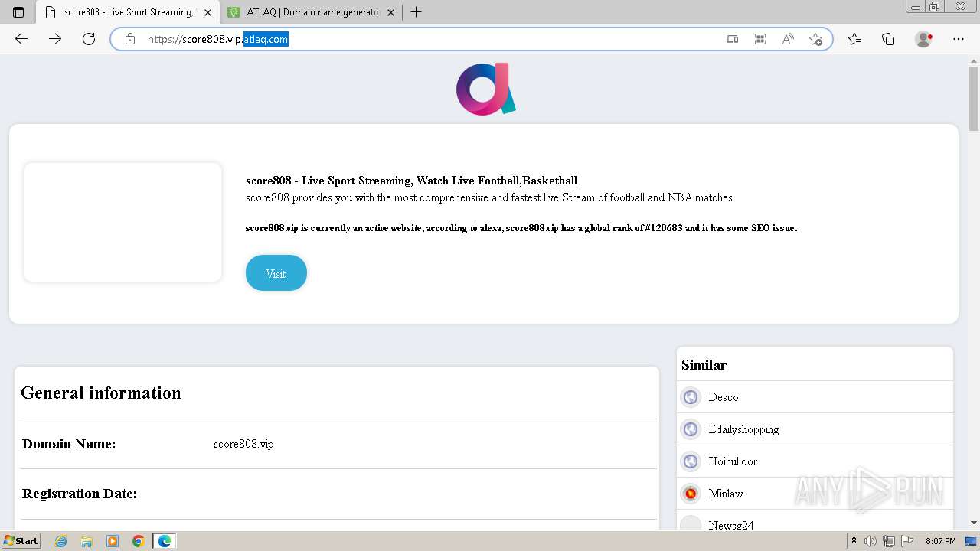The image size is (980, 551).
Task: Click the Registration Date label
Action: click(80, 494)
